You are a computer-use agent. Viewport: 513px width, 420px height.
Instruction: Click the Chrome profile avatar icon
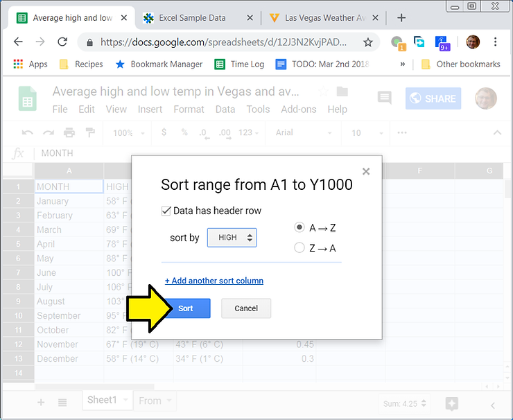(473, 42)
